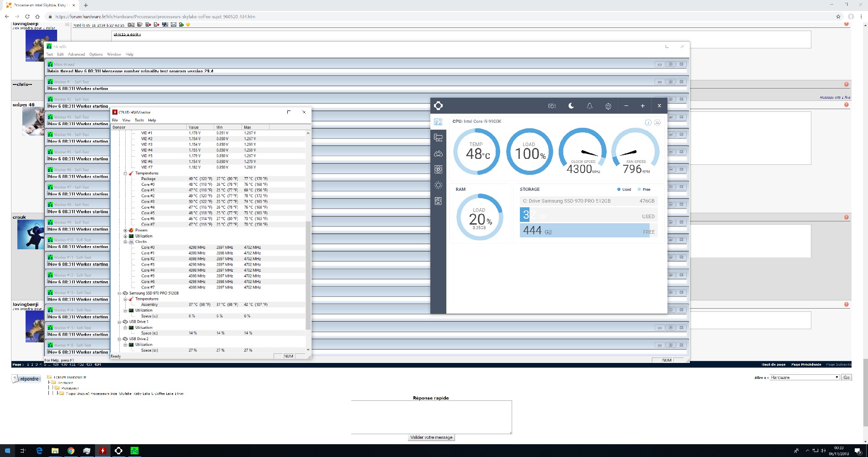868x457 pixels.
Task: Toggle CAM night mode moon icon
Action: 571,106
